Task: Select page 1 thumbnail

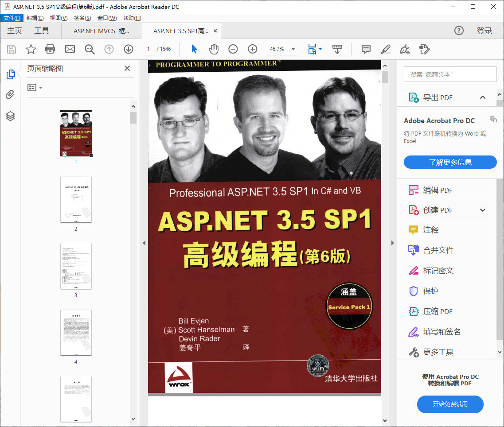Action: (76, 133)
